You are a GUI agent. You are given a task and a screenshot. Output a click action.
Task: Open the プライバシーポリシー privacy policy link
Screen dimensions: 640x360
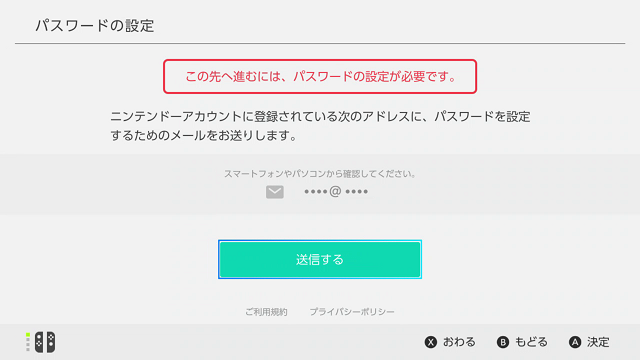(x=352, y=312)
